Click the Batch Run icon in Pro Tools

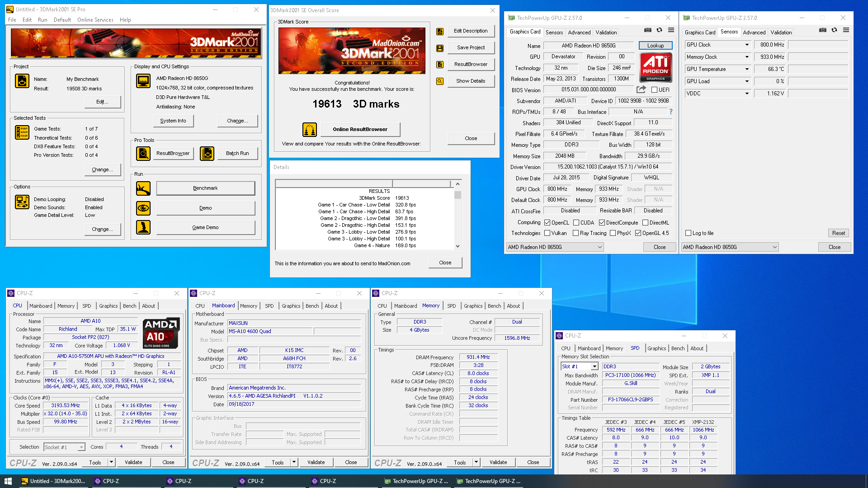pos(207,154)
